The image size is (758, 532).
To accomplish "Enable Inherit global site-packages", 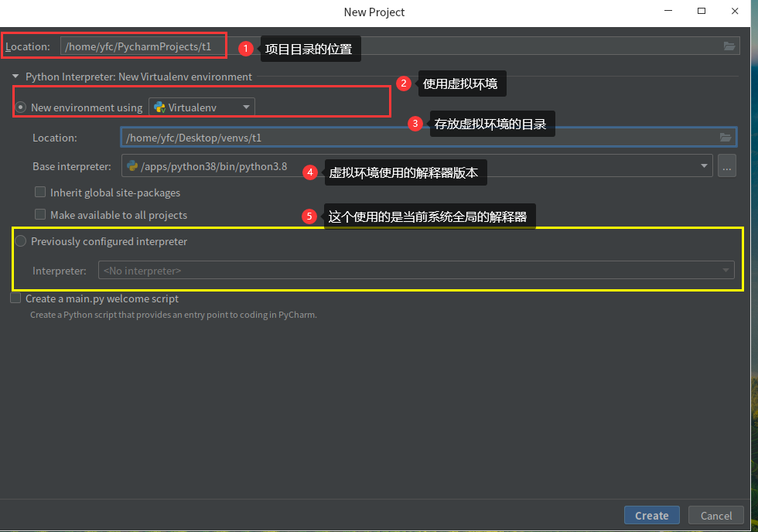I will point(40,192).
